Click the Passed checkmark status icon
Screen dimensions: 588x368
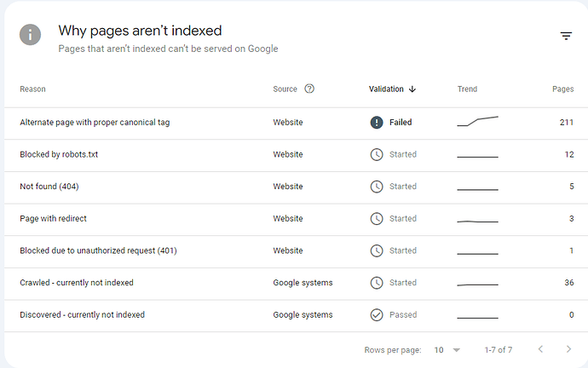pos(377,315)
